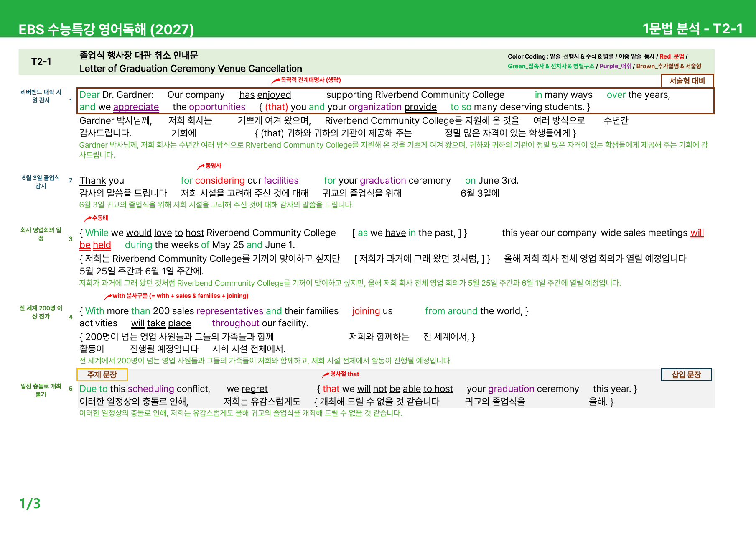Click the side summary '회사 영업회의 일정'
Image resolution: width=756 pixels, height=535 pixels.
point(41,234)
